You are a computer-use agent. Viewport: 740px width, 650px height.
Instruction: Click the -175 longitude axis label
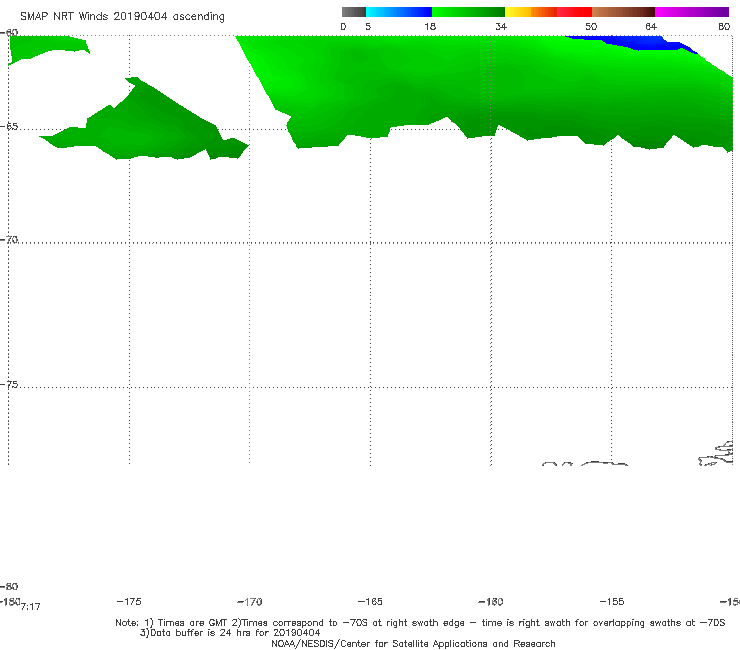click(129, 601)
